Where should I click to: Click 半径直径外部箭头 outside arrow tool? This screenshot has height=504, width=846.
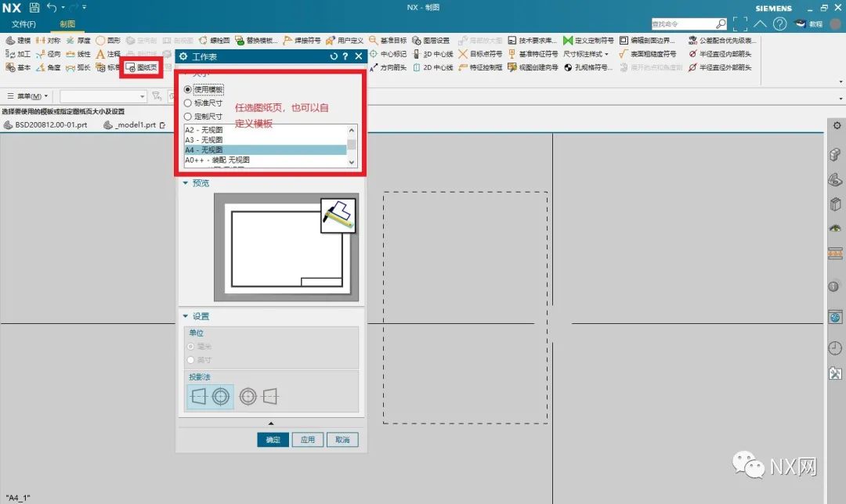tap(721, 67)
